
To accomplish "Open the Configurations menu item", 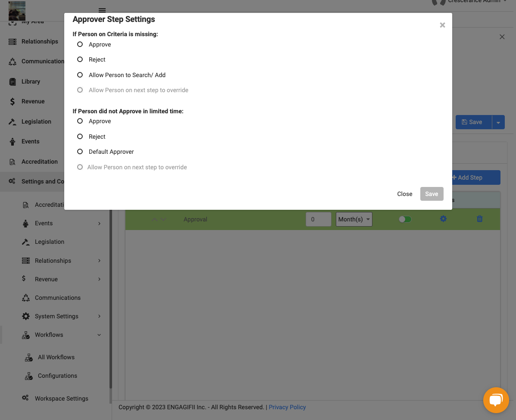I will [x=57, y=376].
